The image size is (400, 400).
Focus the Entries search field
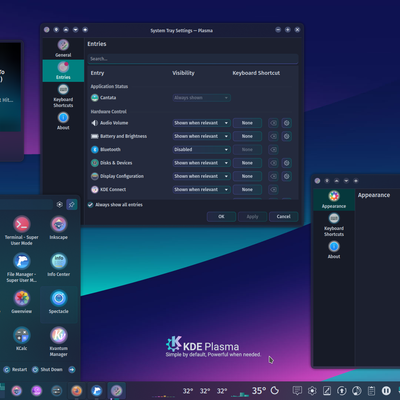(193, 59)
